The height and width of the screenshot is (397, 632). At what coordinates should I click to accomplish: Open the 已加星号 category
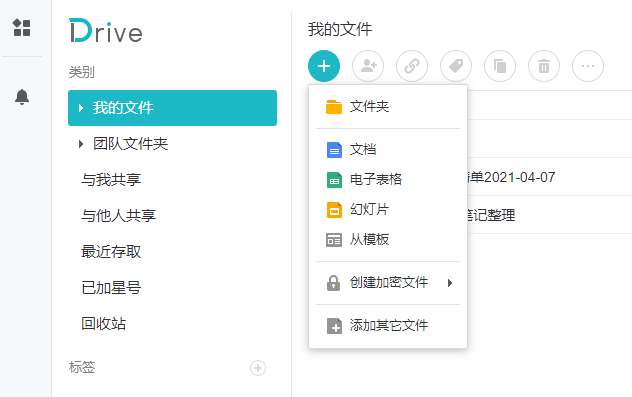(111, 288)
